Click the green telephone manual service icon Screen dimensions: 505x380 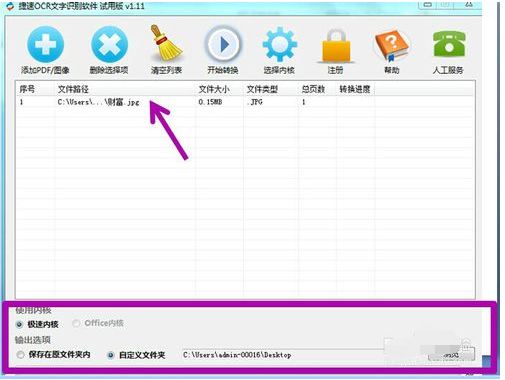[x=449, y=44]
